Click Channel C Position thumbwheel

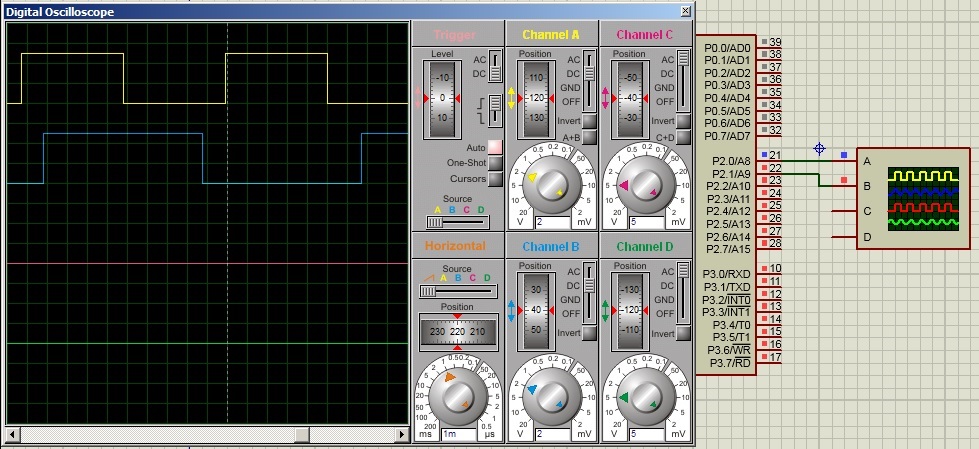tap(631, 99)
